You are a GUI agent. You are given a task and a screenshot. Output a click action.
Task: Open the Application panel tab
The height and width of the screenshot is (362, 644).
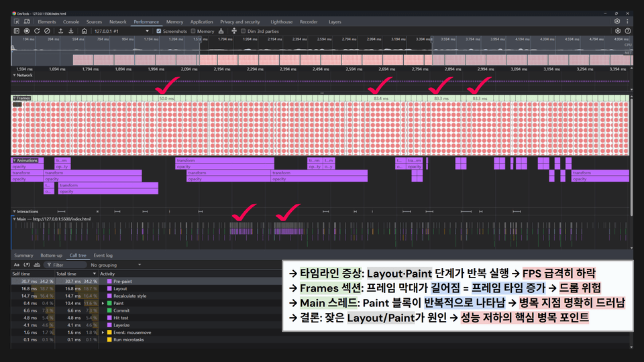(202, 21)
